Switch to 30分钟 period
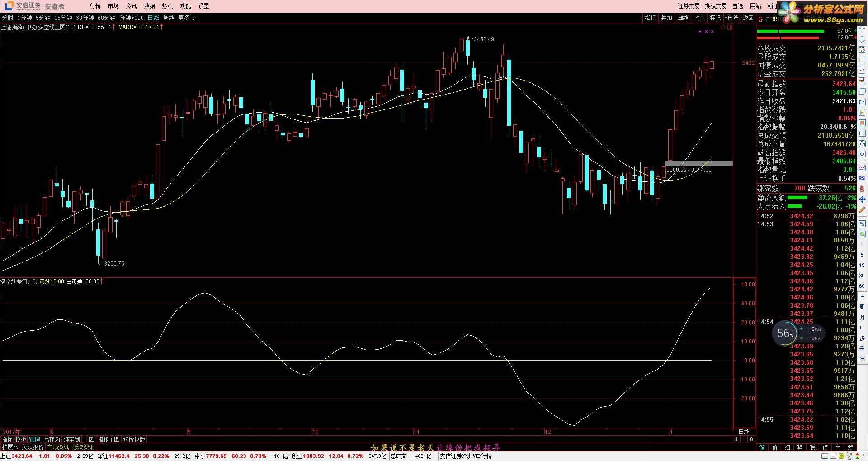The height and width of the screenshot is (461, 868). (x=85, y=18)
